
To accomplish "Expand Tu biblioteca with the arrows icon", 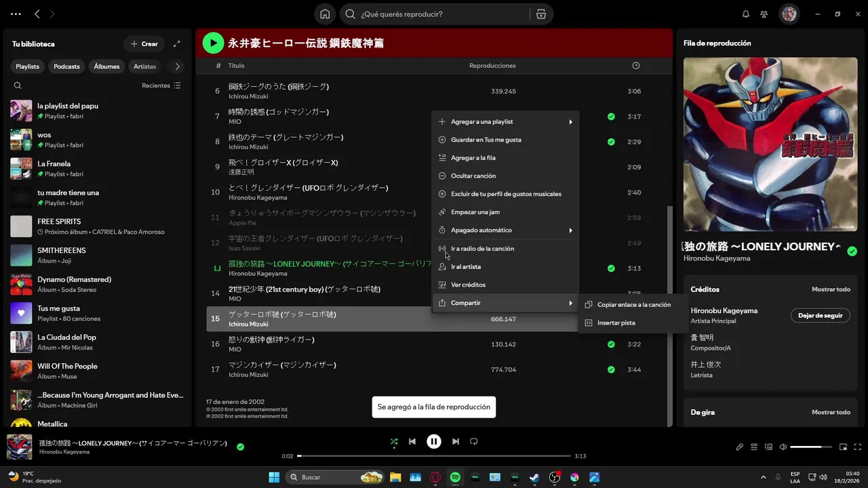I will [177, 44].
